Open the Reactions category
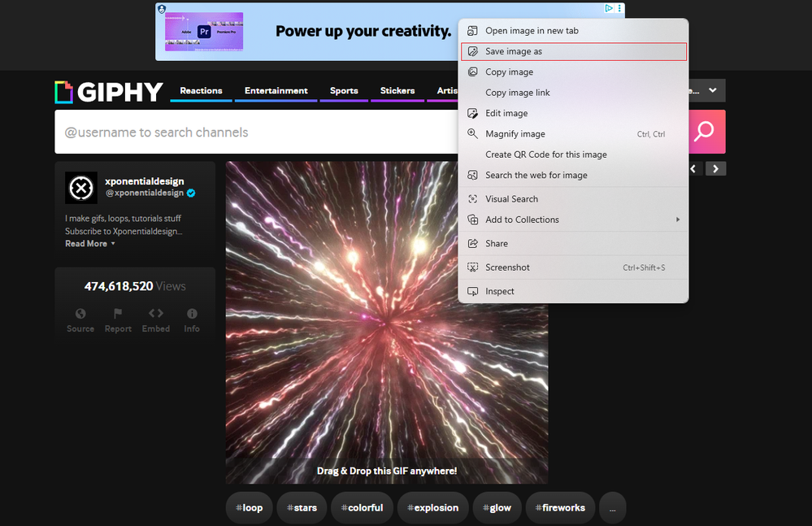This screenshot has width=812, height=526. coord(201,90)
